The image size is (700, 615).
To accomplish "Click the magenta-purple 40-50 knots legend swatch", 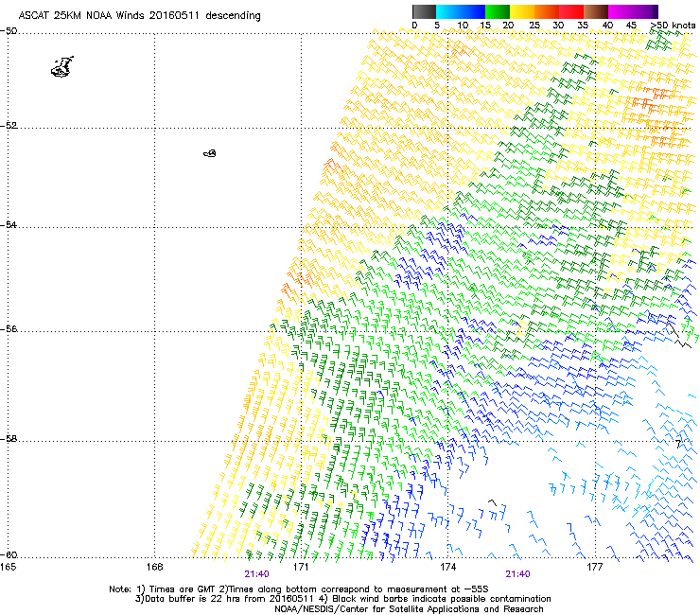I will tap(633, 11).
